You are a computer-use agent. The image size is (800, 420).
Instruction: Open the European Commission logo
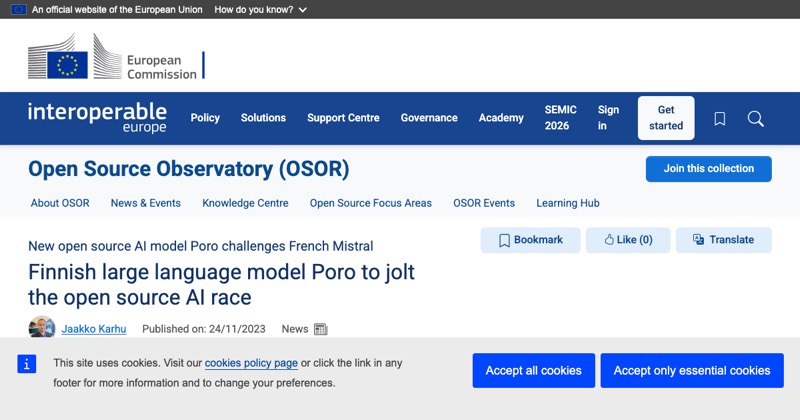(116, 57)
